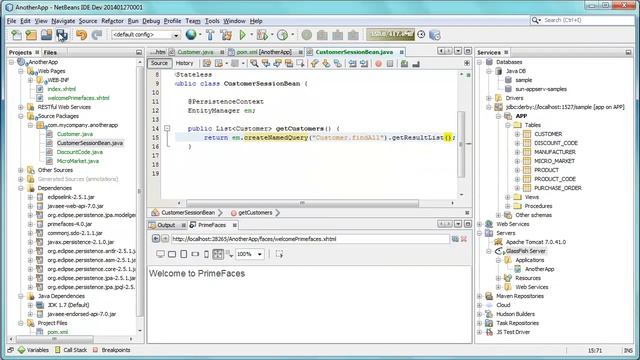Select the desktop viewport size icon

click(160, 254)
